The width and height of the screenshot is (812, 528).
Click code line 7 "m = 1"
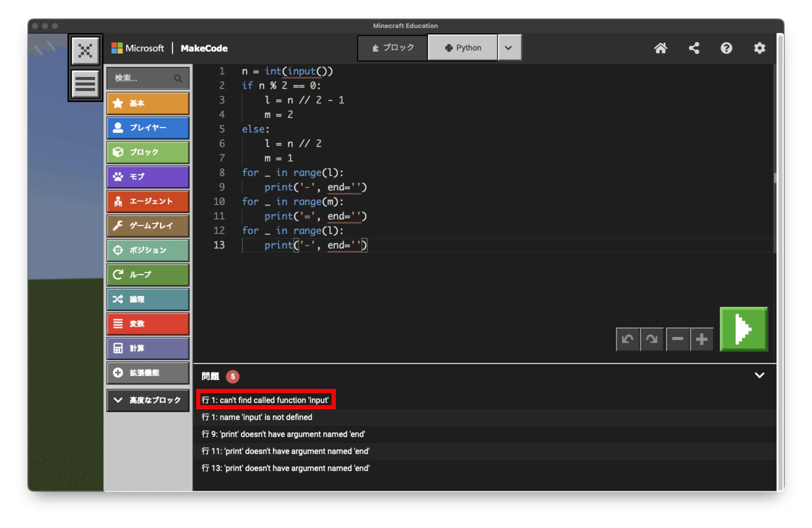pos(279,158)
